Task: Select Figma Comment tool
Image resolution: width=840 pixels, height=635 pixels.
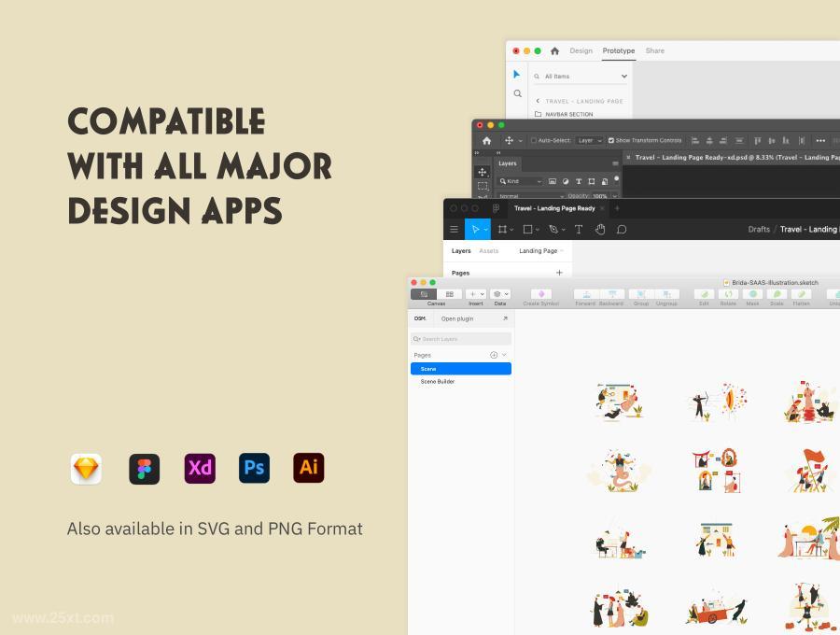Action: pyautogui.click(x=622, y=230)
